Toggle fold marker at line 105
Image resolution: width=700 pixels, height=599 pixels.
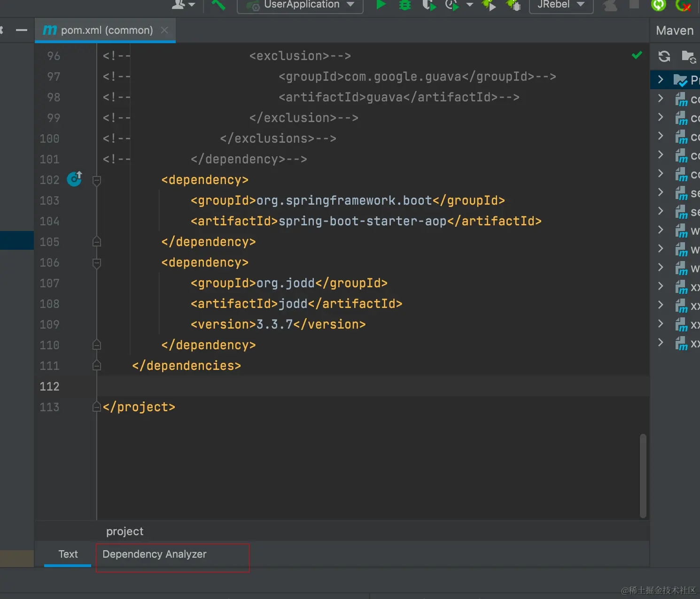coord(97,242)
